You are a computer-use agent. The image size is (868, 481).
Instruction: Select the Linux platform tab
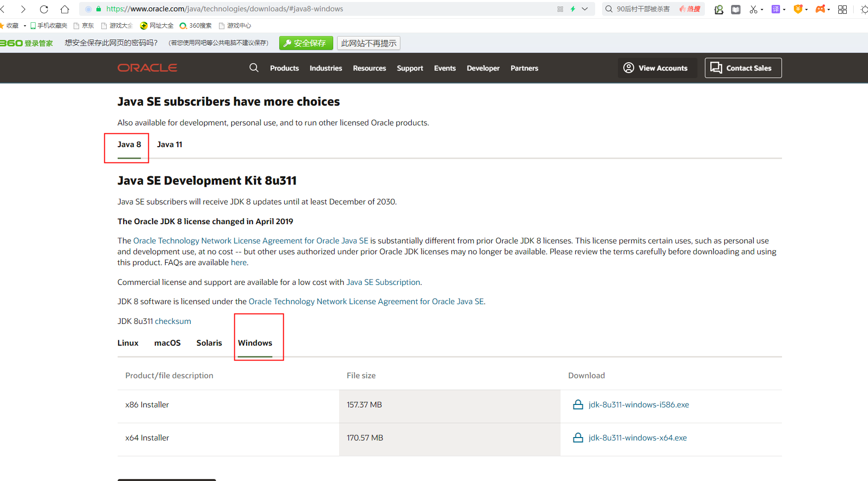pos(128,343)
